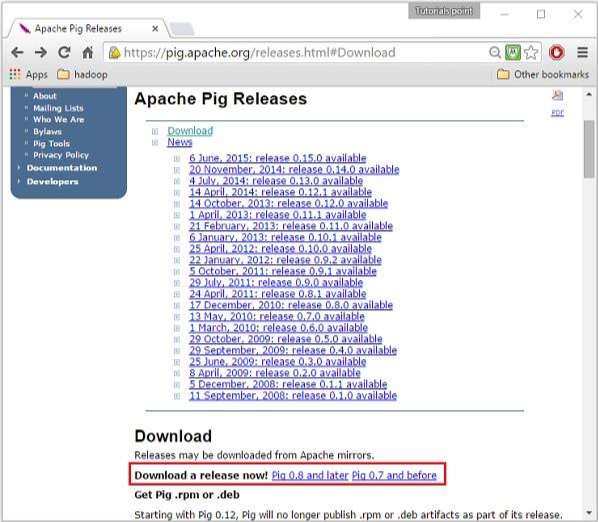Open 6 January, 2013 release 0.10.1 link
598x522 pixels.
point(285,238)
